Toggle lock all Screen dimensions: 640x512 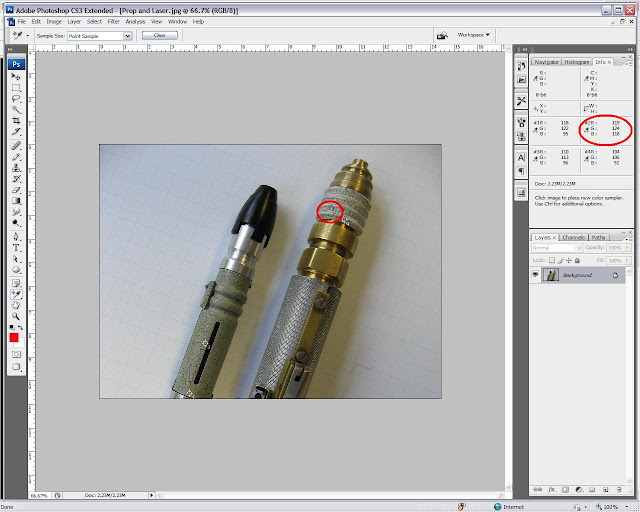[577, 260]
